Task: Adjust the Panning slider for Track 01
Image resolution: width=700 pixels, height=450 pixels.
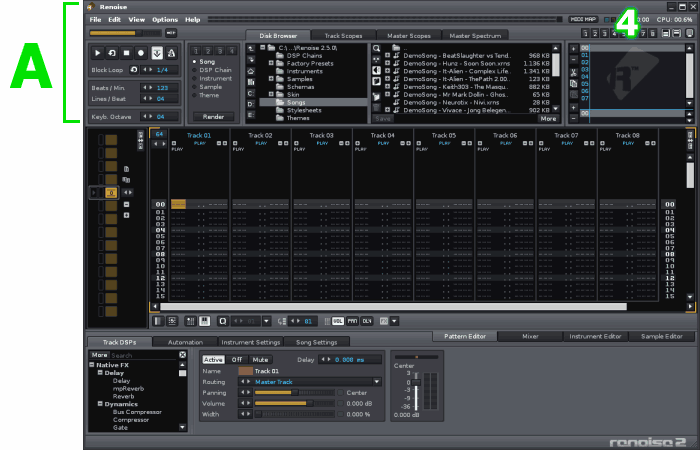Action: (x=295, y=393)
